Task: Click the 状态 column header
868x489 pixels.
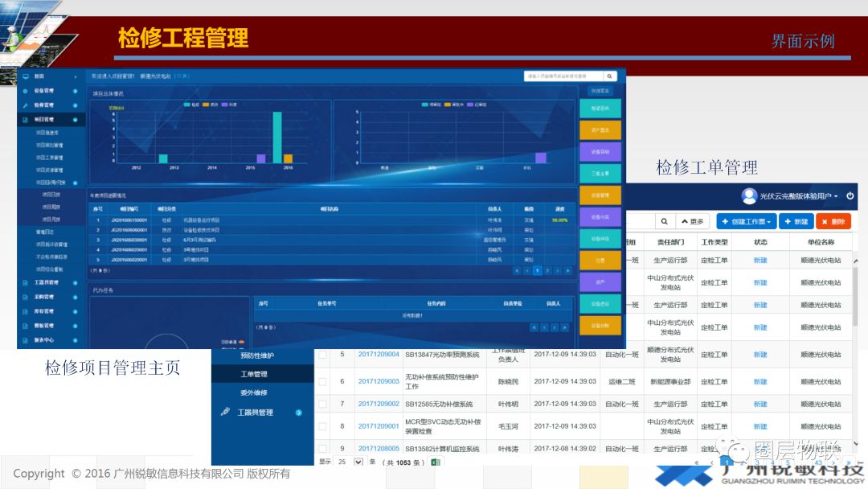Action: [760, 242]
